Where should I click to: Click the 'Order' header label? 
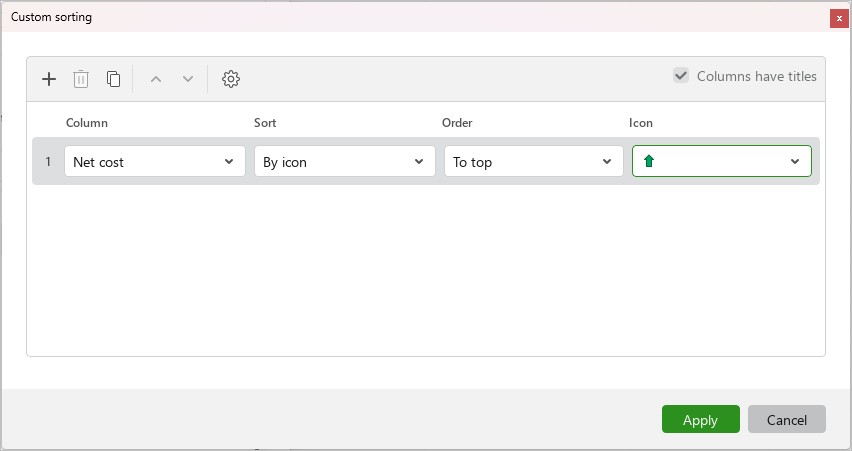(x=457, y=123)
